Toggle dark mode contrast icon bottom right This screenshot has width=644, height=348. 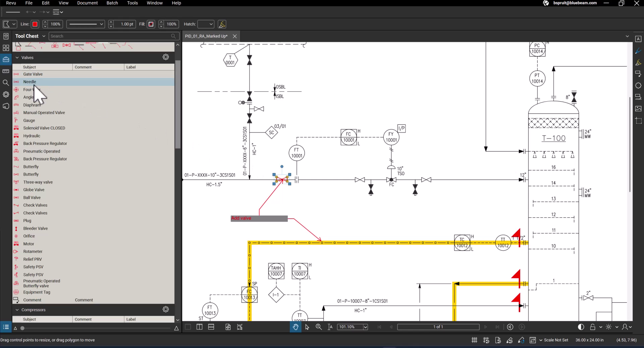point(581,327)
